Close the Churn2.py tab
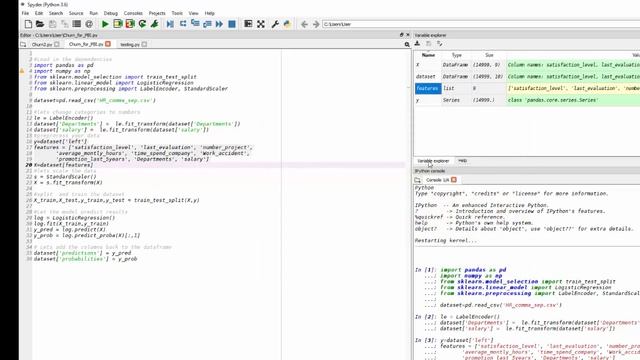This screenshot has height=360, width=640. [57, 44]
